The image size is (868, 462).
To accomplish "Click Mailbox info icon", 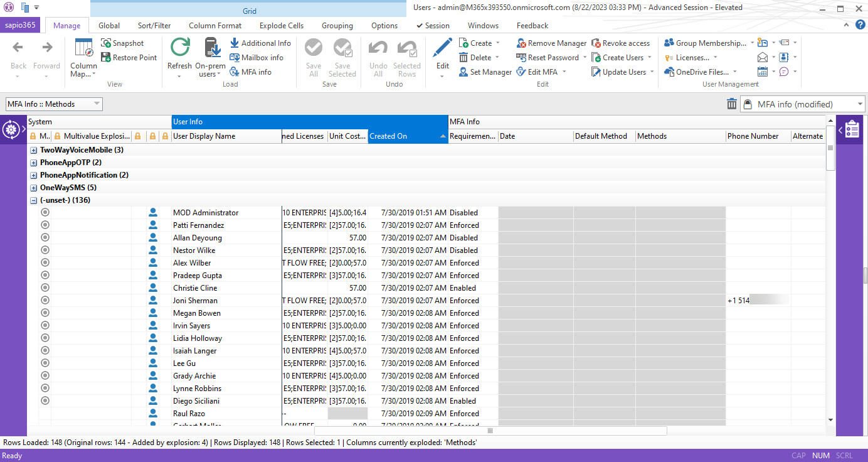I will [235, 58].
